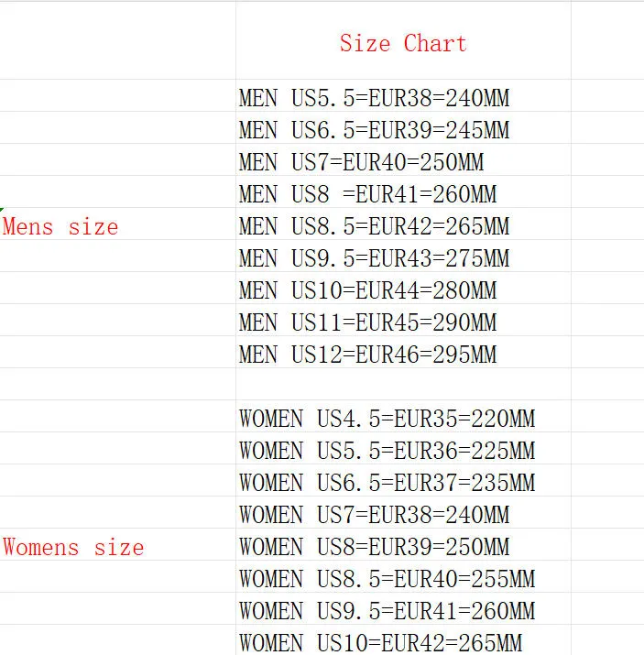This screenshot has width=644, height=655.
Task: Select the MEN US8 =EUR41=260MM cell
Action: (x=403, y=191)
